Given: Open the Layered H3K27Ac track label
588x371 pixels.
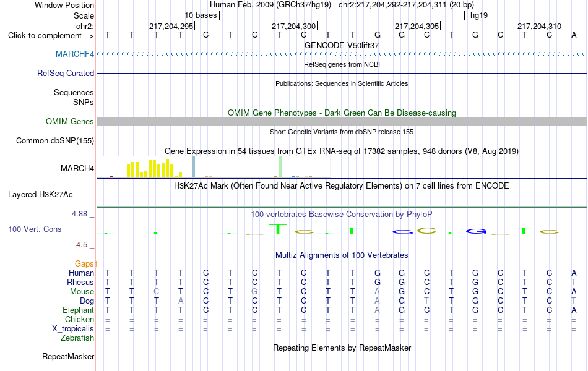Looking at the screenshot, I should click(x=40, y=195).
